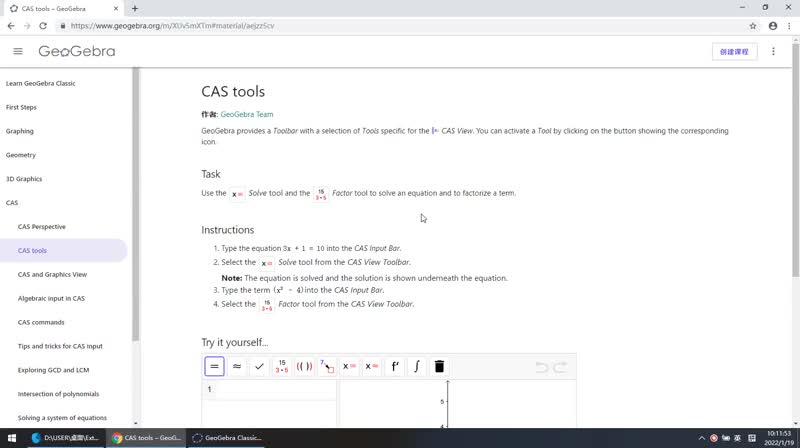This screenshot has width=800, height=448.
Task: Select the CAS tools browser tab
Action: [64, 9]
